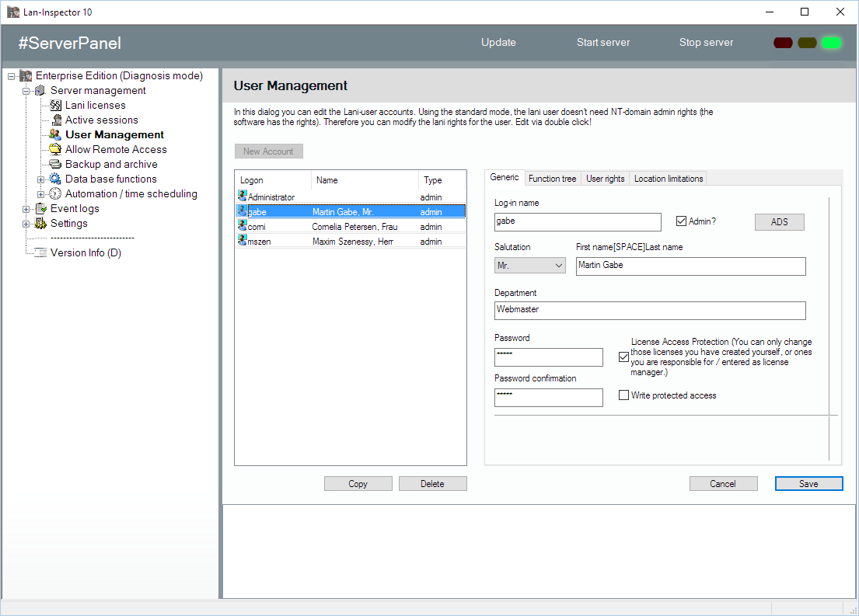Open the Salutation dropdown

(530, 266)
